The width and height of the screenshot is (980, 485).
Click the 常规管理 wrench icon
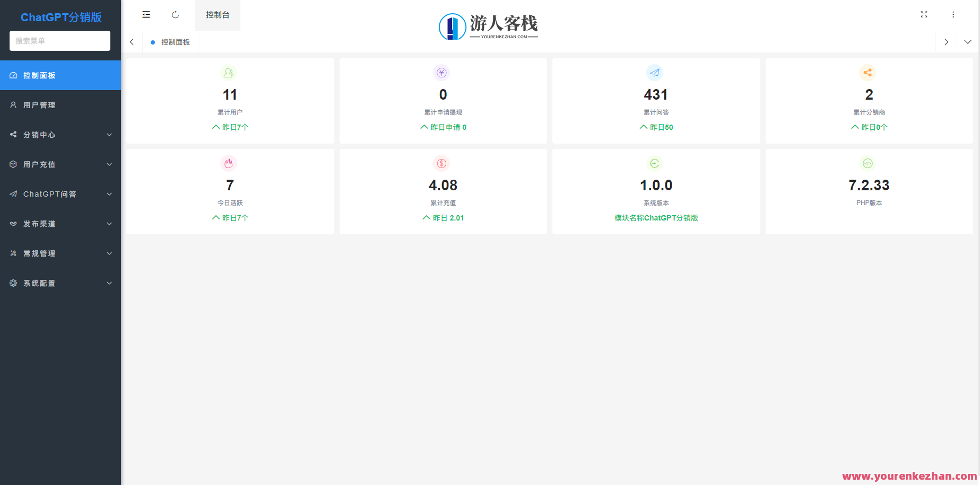tap(13, 253)
